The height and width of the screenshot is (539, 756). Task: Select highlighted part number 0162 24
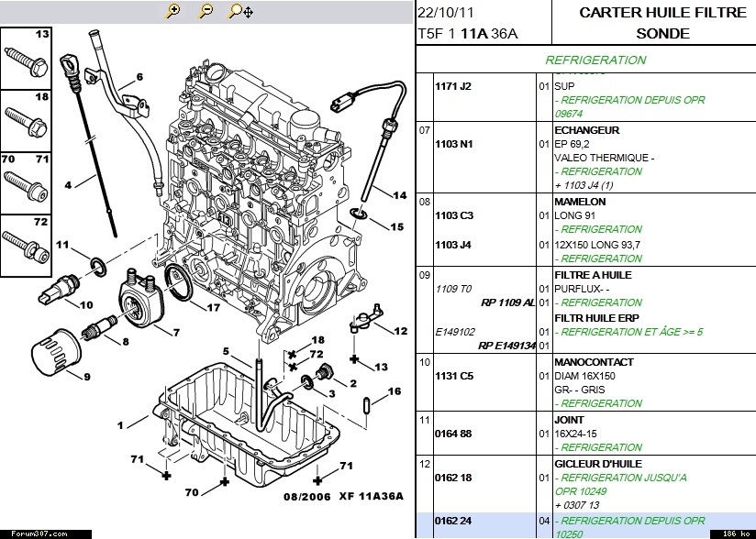click(x=452, y=521)
